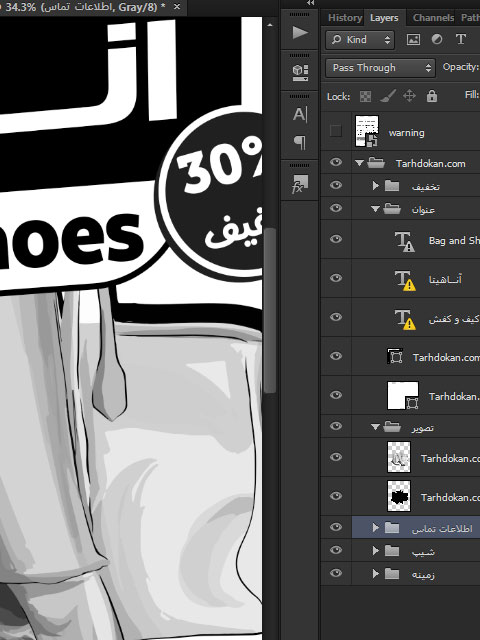Click text layer icon of Bag and Sh layer
The width and height of the screenshot is (480, 640).
404,241
